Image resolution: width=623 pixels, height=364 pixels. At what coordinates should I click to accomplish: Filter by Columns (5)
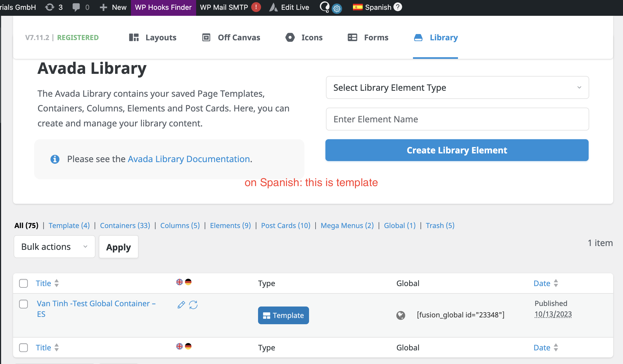[x=180, y=226]
